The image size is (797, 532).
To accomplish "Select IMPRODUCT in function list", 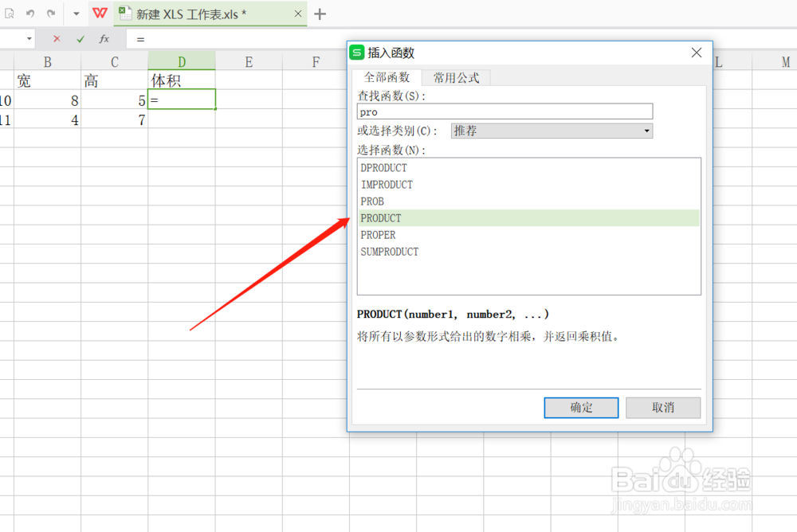I will pyautogui.click(x=528, y=185).
